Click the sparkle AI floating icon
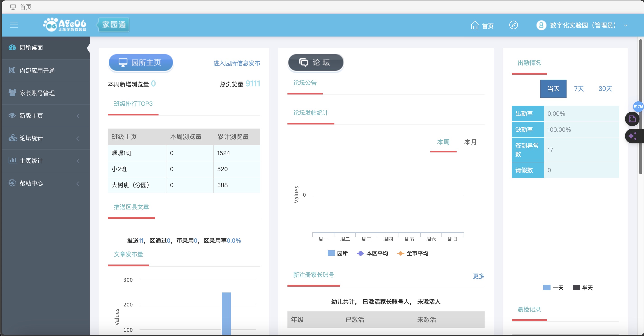Screen dimensions: 644x336 pos(633,136)
